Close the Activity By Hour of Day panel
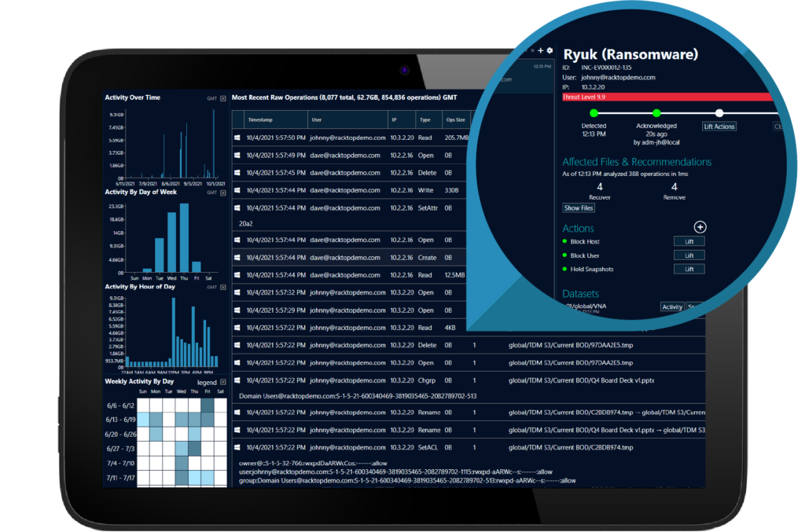The image size is (805, 532). click(x=222, y=288)
